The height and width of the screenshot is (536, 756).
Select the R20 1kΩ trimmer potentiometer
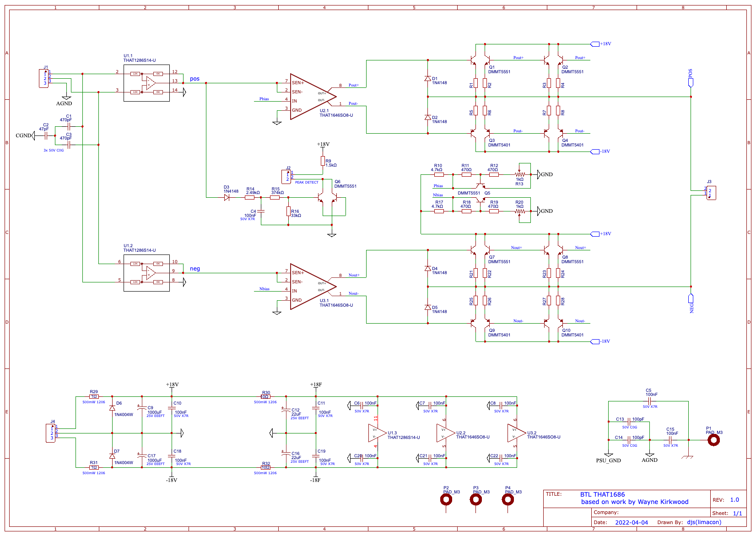point(519,211)
